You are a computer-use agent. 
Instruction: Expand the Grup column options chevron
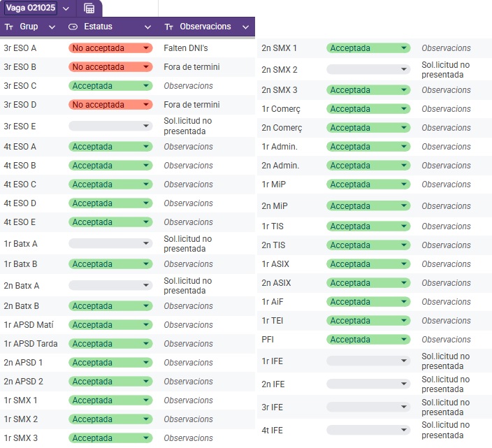point(52,27)
